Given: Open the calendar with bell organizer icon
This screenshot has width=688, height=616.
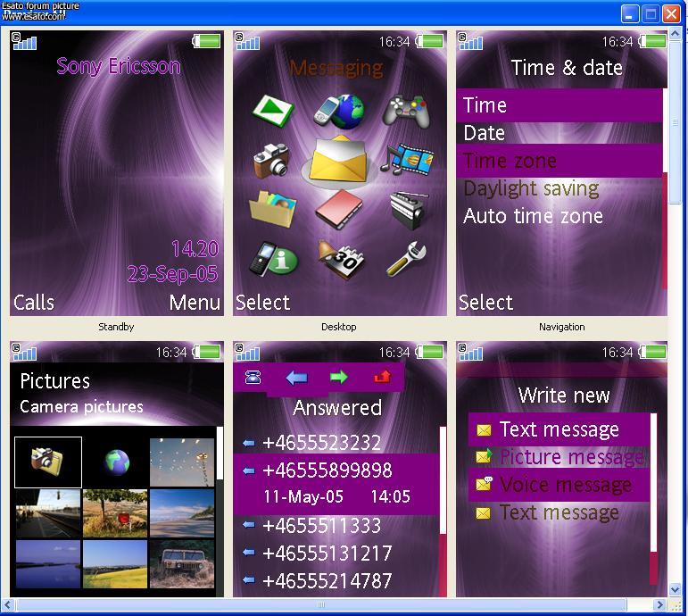Looking at the screenshot, I should point(341,259).
